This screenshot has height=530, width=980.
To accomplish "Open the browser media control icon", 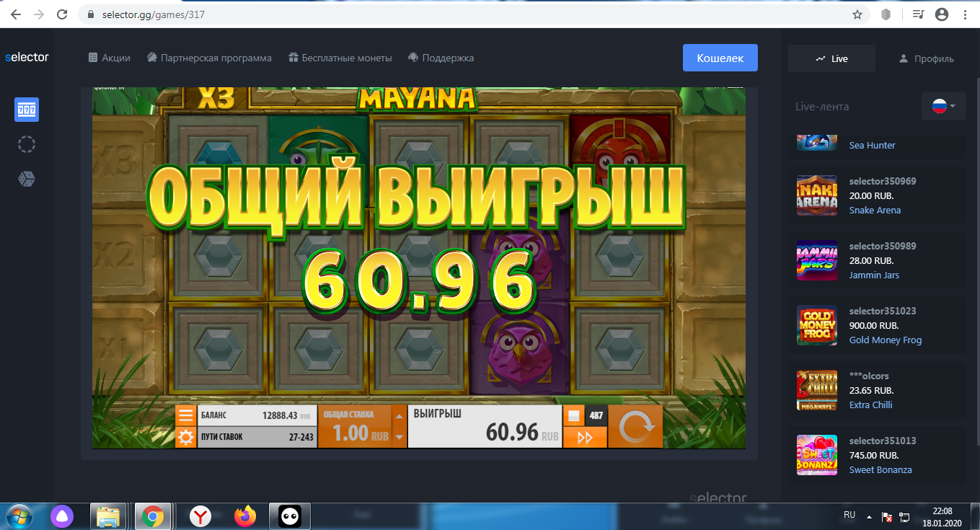I will pos(918,14).
